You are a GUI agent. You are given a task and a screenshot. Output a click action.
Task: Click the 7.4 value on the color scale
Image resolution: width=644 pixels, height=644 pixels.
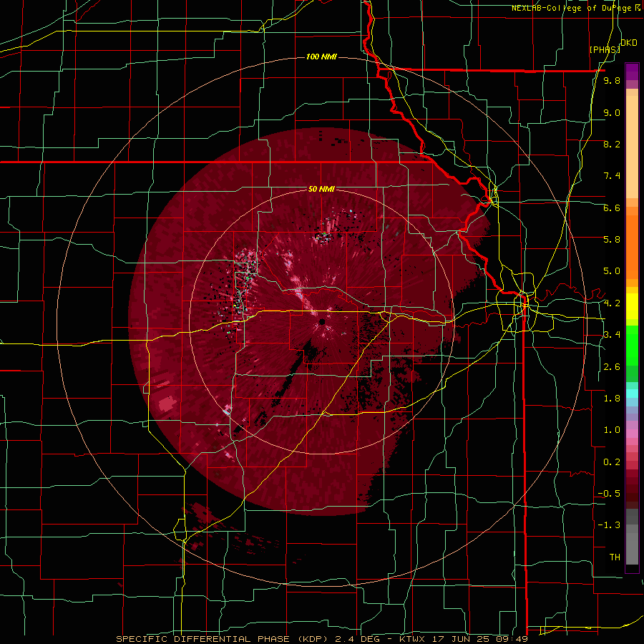pyautogui.click(x=612, y=176)
